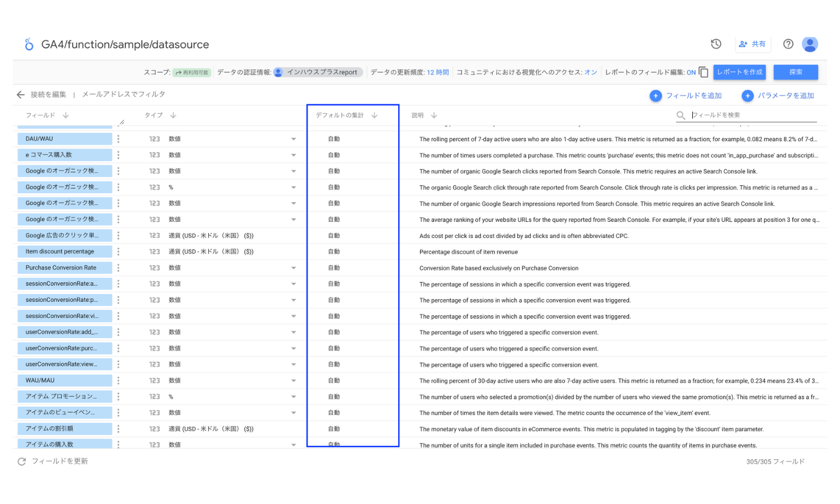Click the Looker Studio logo icon
This screenshot has width=840, height=504.
29,44
